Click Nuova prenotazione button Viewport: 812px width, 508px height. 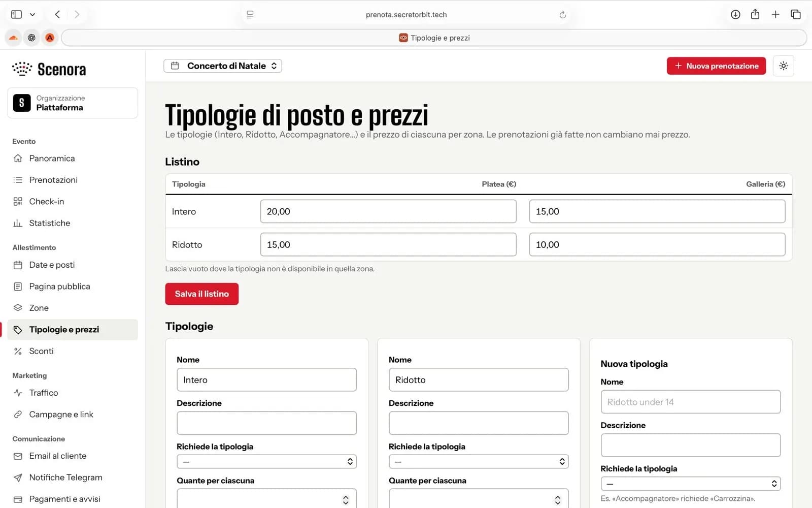tap(716, 66)
